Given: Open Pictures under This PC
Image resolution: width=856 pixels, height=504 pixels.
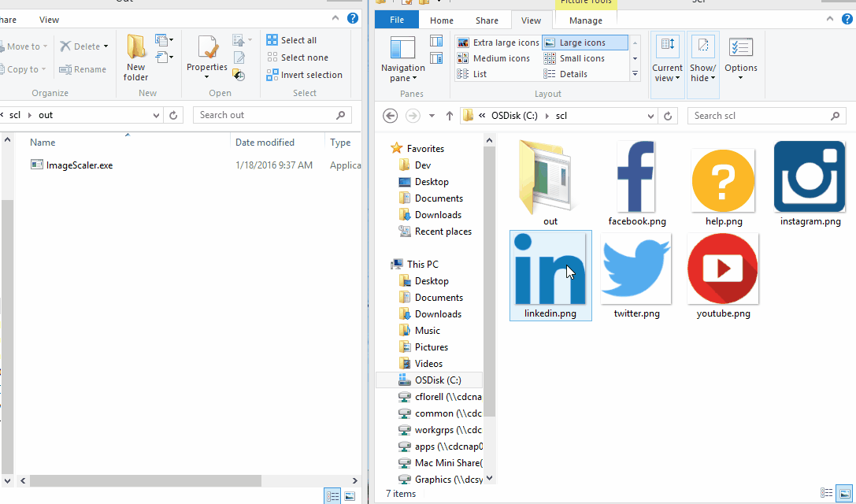Looking at the screenshot, I should click(424, 346).
